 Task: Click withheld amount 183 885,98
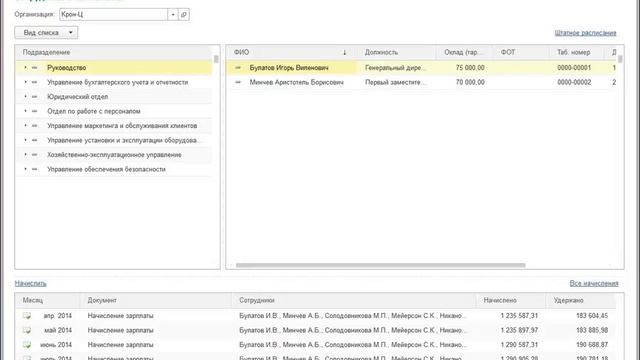592,330
